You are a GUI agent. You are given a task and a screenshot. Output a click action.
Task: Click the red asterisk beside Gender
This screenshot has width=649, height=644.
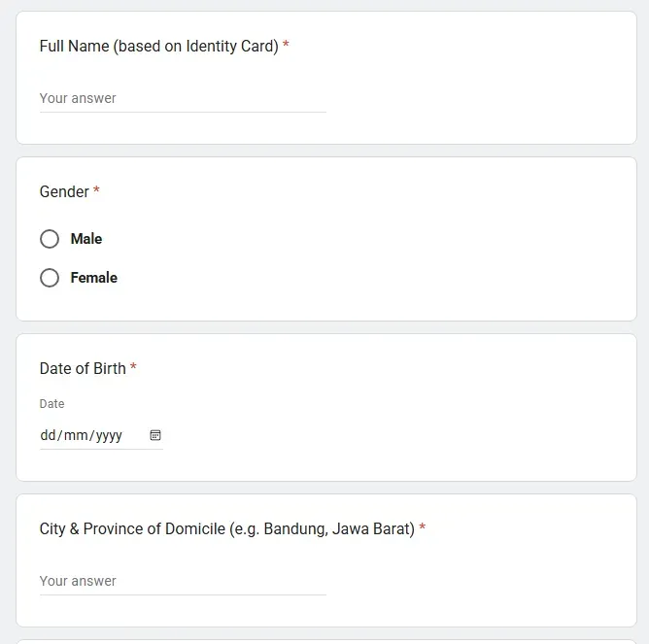pos(96,191)
